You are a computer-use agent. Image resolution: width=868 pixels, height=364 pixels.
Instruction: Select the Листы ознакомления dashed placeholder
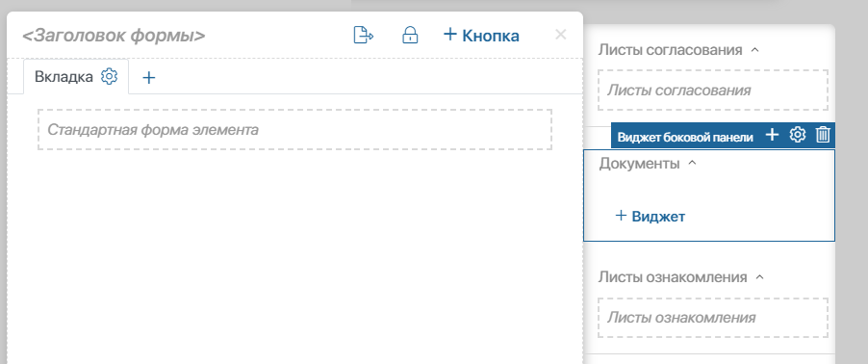coord(713,318)
